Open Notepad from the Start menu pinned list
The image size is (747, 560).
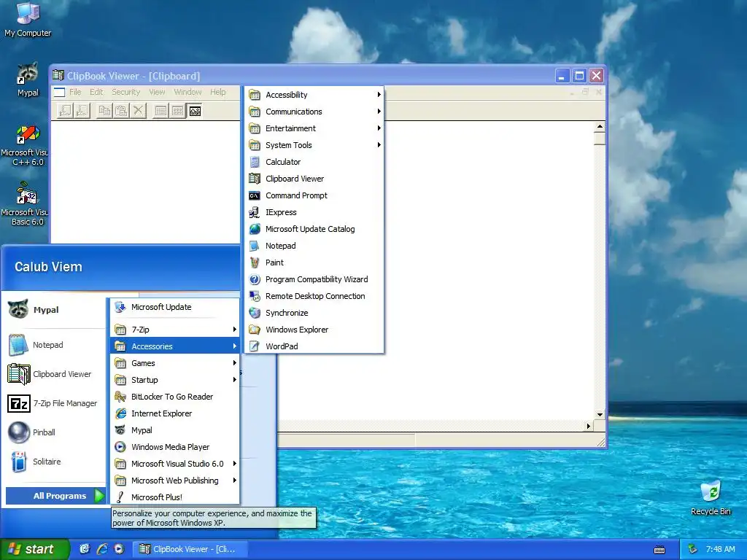pyautogui.click(x=54, y=345)
